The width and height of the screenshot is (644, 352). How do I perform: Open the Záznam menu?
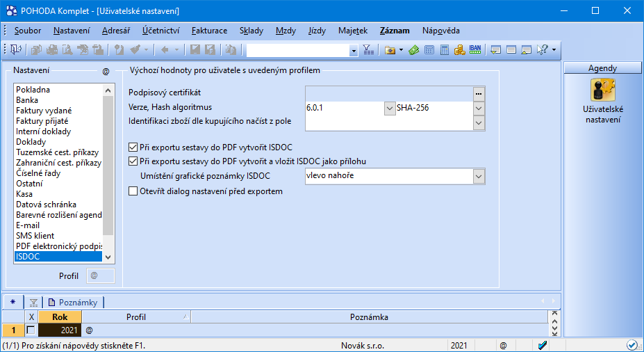tap(395, 31)
